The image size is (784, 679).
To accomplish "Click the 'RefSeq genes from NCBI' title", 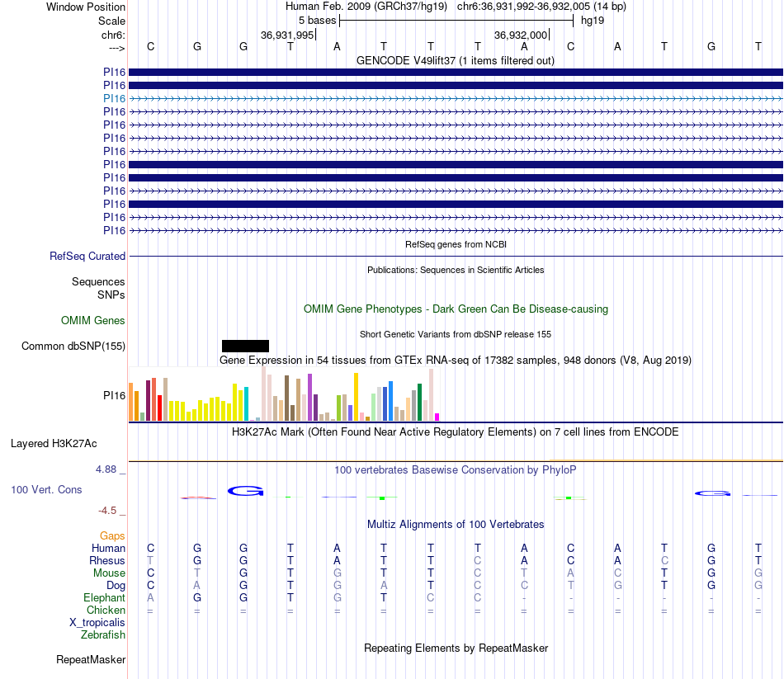I will point(456,244).
